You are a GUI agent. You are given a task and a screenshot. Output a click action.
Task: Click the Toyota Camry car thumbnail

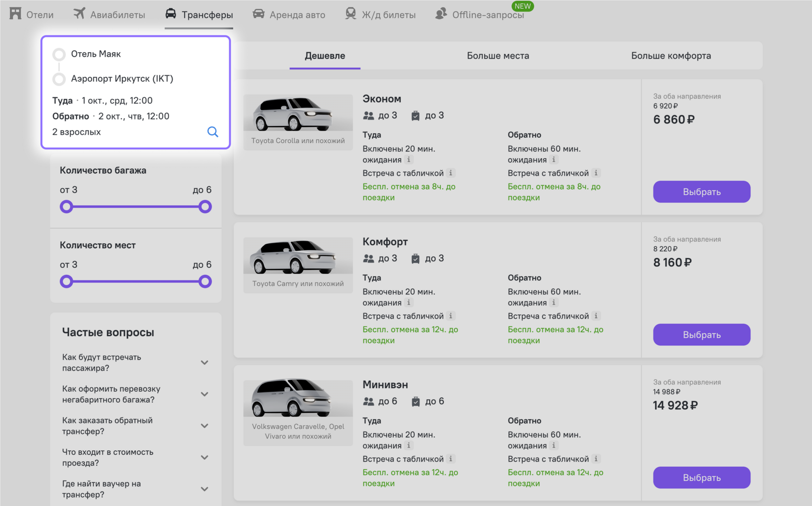[x=298, y=256]
